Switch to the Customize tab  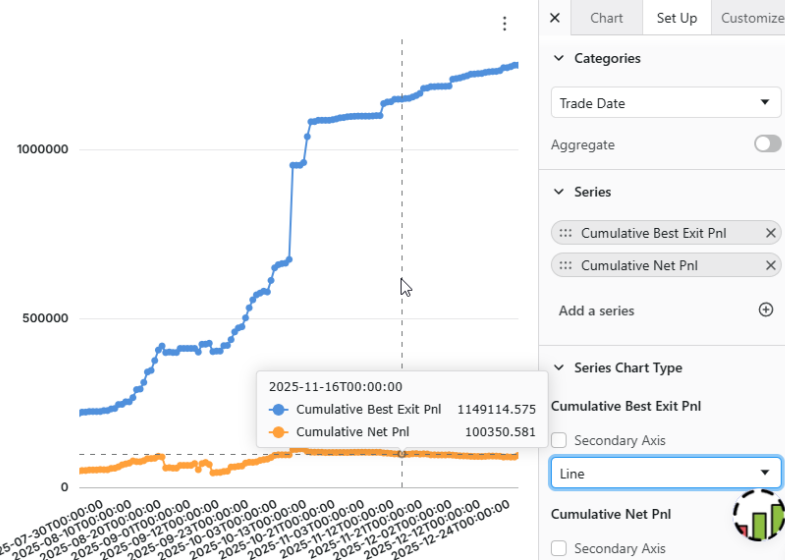click(751, 18)
